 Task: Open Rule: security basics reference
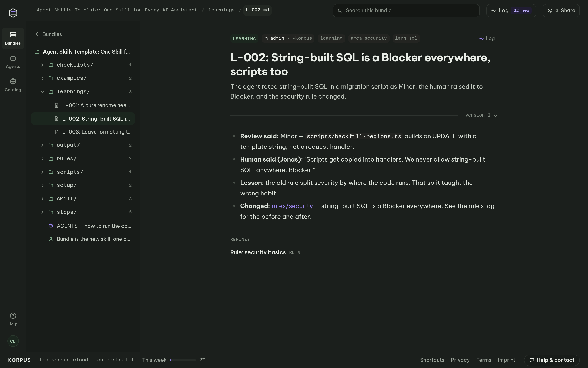[258, 252]
